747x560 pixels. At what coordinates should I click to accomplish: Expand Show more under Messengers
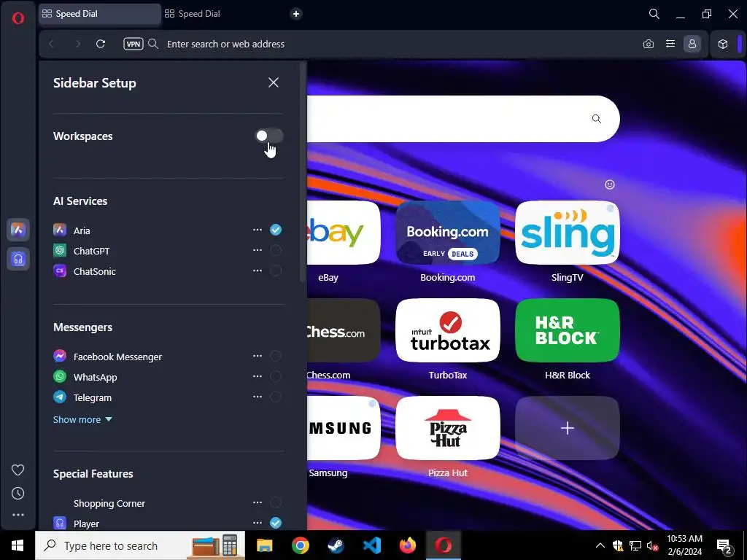82,419
